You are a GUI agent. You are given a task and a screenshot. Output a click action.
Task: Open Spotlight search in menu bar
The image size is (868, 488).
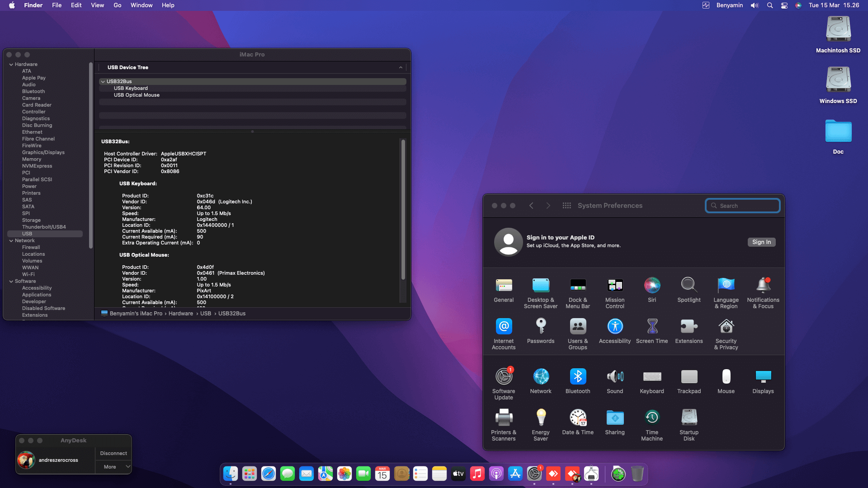(x=769, y=5)
